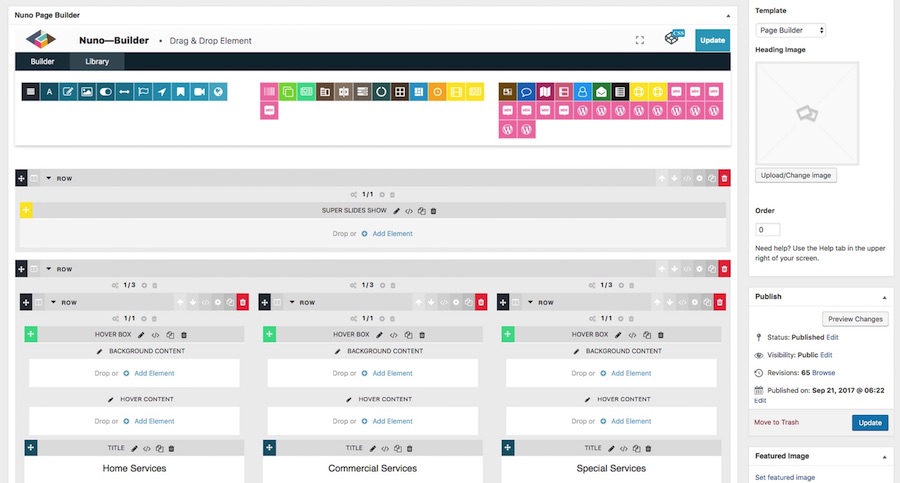Image resolution: width=900 pixels, height=483 pixels.
Task: Select the toggle switch element icon
Action: (106, 92)
